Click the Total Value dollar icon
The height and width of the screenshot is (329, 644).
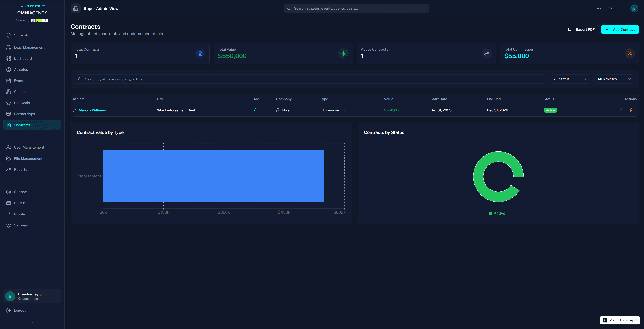point(343,53)
